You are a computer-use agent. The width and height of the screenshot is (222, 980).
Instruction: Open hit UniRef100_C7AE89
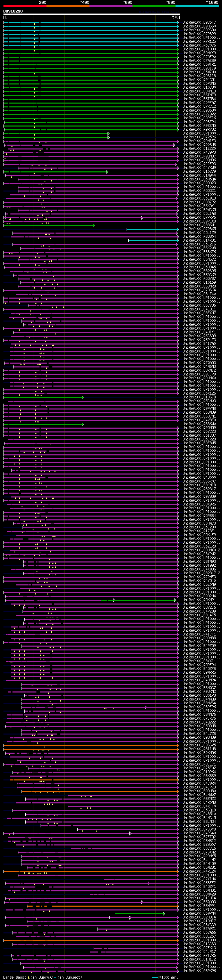[199, 60]
